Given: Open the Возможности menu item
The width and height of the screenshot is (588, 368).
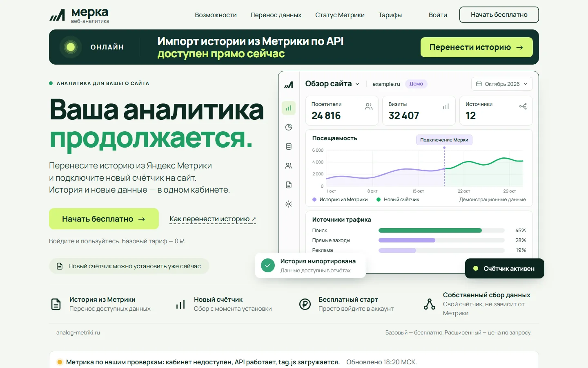Looking at the screenshot, I should click(216, 15).
